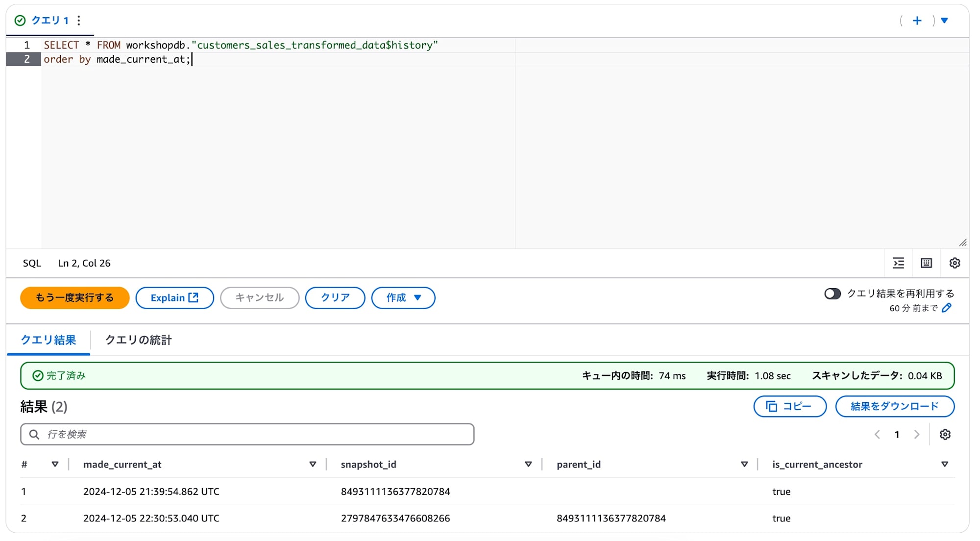
Task: Click もう一度実行する button
Action: tap(74, 298)
